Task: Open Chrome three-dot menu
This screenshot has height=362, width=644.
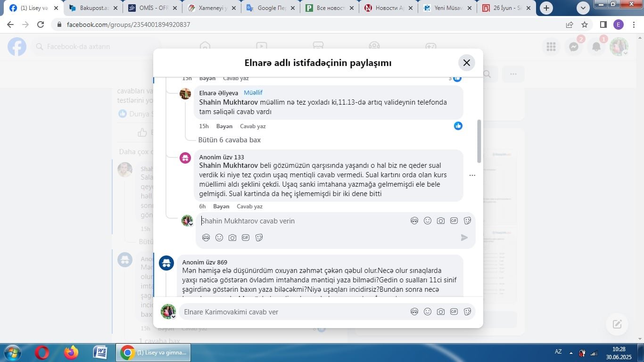Action: (x=634, y=25)
